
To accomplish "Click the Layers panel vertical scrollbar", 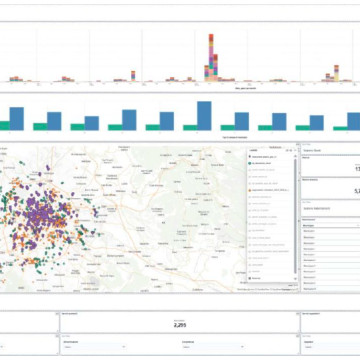I will (295, 217).
